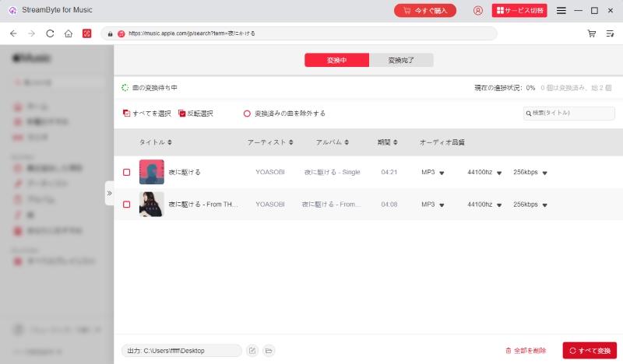Click duration 04:08
Image resolution: width=623 pixels, height=364 pixels.
click(389, 205)
